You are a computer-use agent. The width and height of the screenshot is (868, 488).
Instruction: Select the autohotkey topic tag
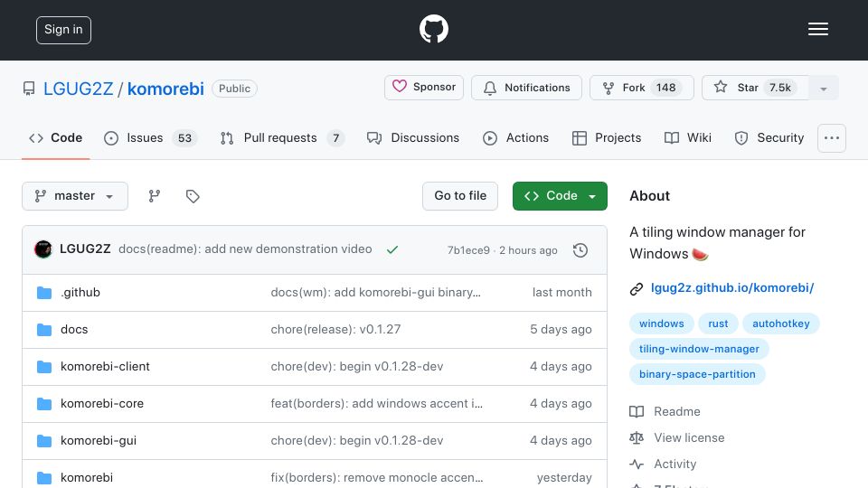[x=781, y=324]
